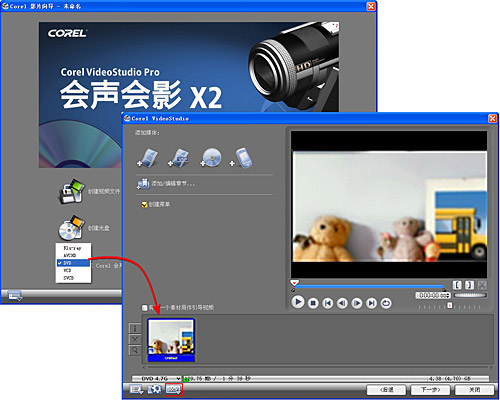
Task: Click the preview scrubber playhead marker
Action: click(x=294, y=283)
